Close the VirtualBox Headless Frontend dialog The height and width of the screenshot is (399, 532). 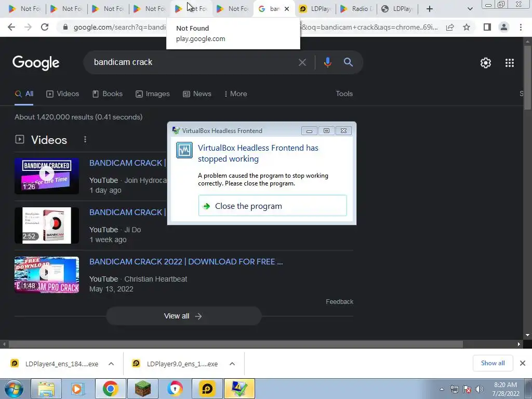[343, 130]
